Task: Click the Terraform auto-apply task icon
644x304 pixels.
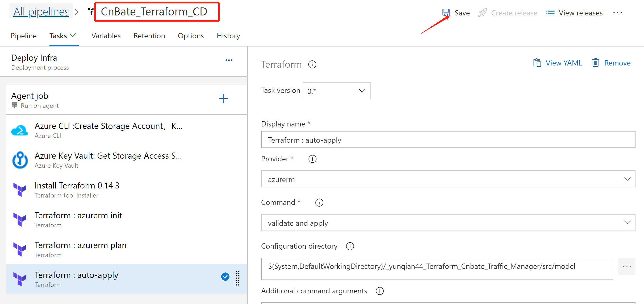Action: pos(20,279)
